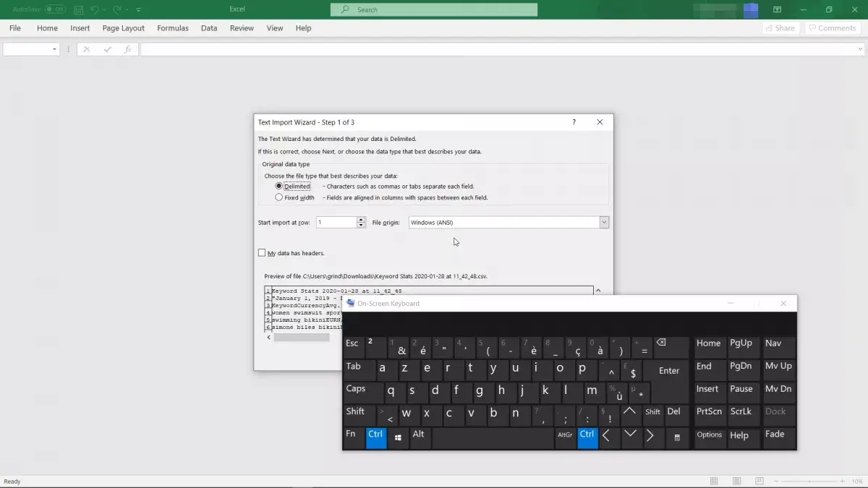Open the Page Layout tab
The width and height of the screenshot is (868, 488).
(123, 28)
